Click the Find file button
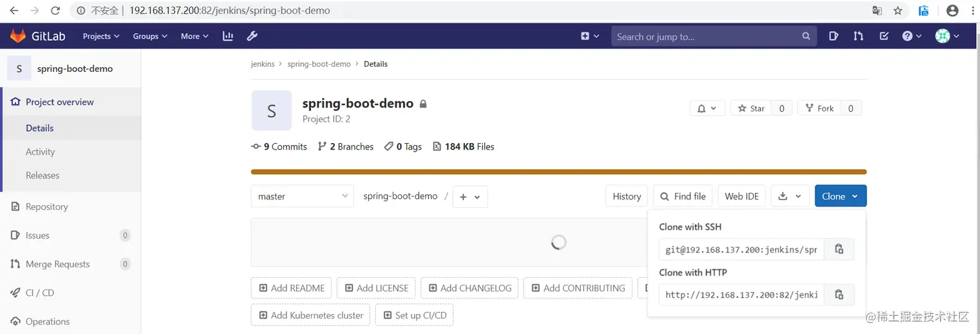Viewport: 980px width, 334px height. pyautogui.click(x=683, y=196)
